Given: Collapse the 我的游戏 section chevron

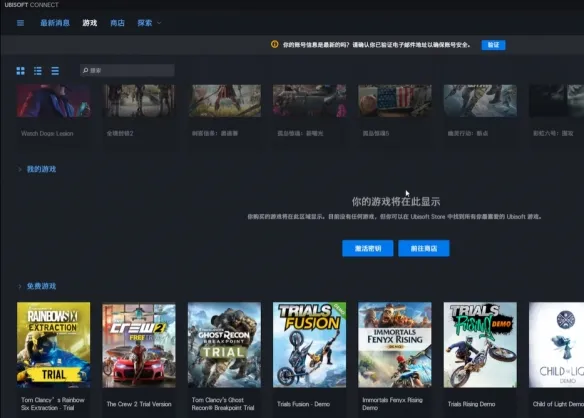Looking at the screenshot, I should click(x=20, y=170).
